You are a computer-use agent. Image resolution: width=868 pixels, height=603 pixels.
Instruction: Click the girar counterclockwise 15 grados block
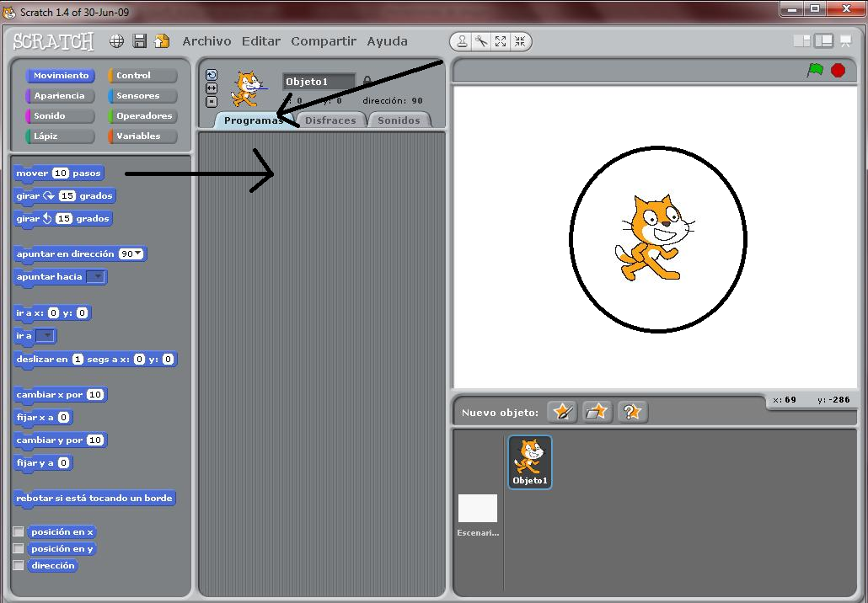[x=62, y=218]
